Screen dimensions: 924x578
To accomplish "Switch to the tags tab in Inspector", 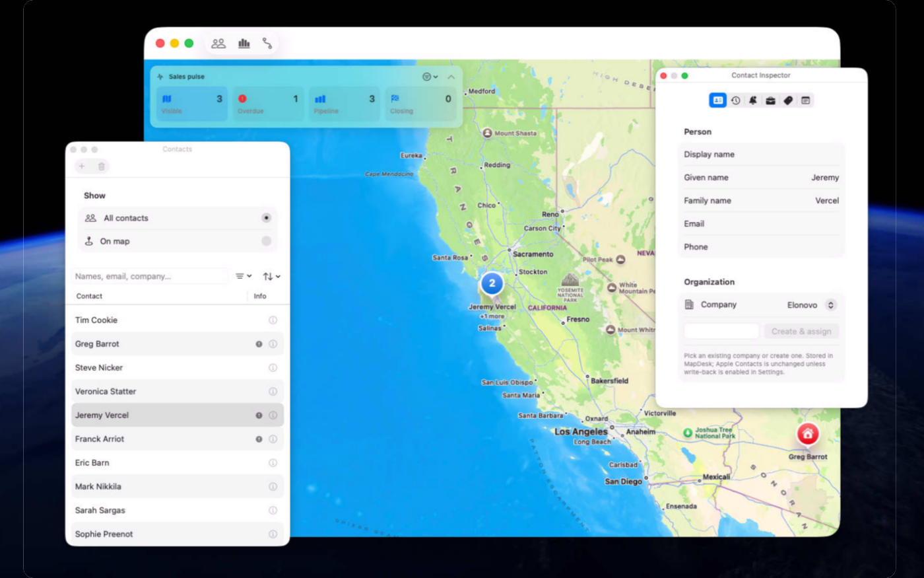I will (x=788, y=100).
